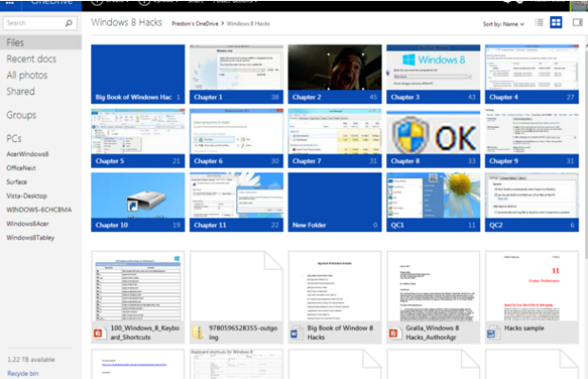
Task: Click PDF icon of 100_Windows_8_Keyboard_Shortcuts
Action: coord(99,333)
